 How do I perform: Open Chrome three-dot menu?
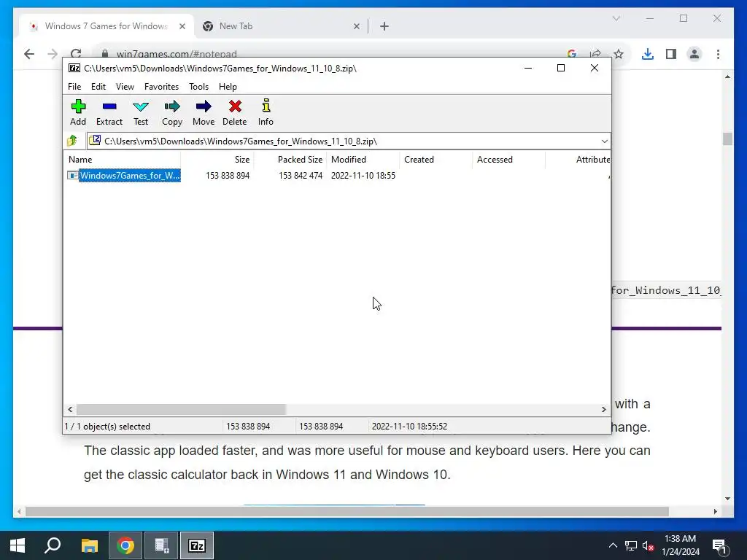click(x=718, y=54)
